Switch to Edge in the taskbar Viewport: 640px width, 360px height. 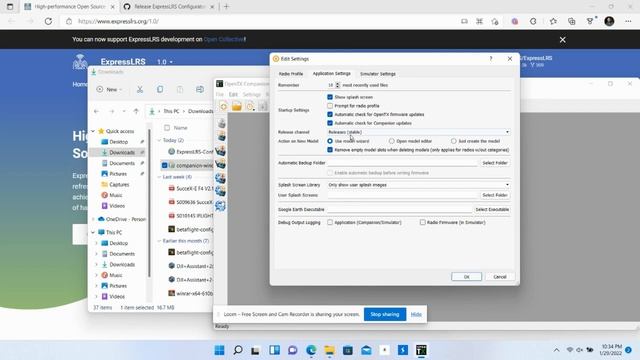[311, 350]
